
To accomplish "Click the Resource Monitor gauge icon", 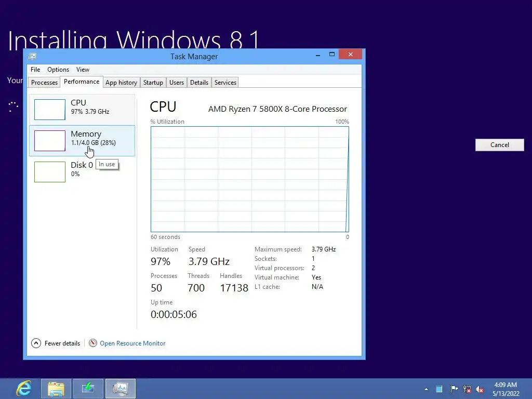I will coord(93,343).
